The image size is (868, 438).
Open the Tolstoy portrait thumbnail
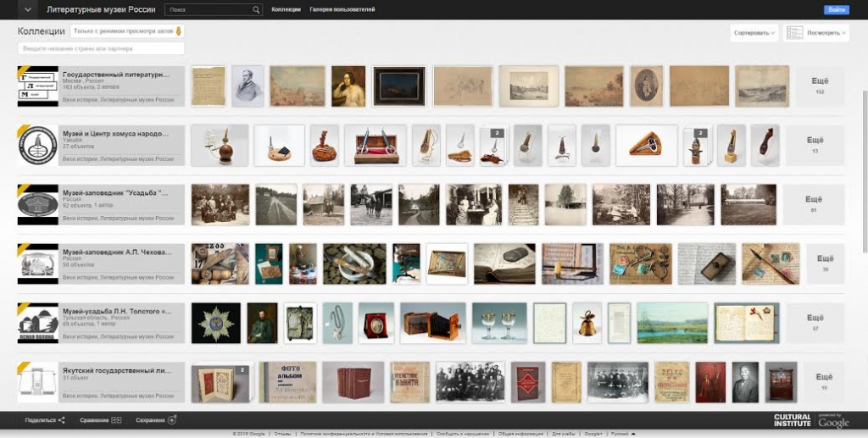click(x=262, y=323)
